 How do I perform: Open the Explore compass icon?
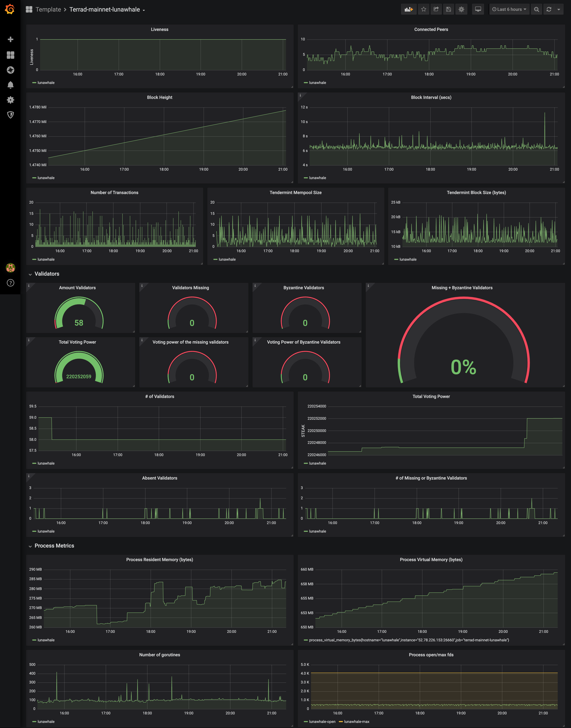tap(10, 70)
